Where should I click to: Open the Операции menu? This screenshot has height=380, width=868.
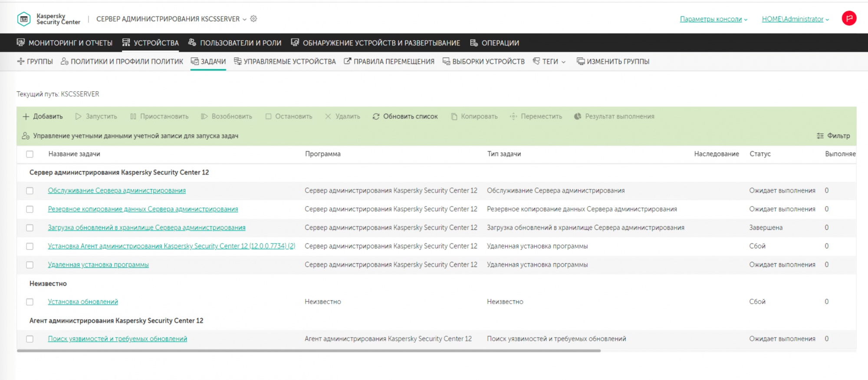point(495,43)
